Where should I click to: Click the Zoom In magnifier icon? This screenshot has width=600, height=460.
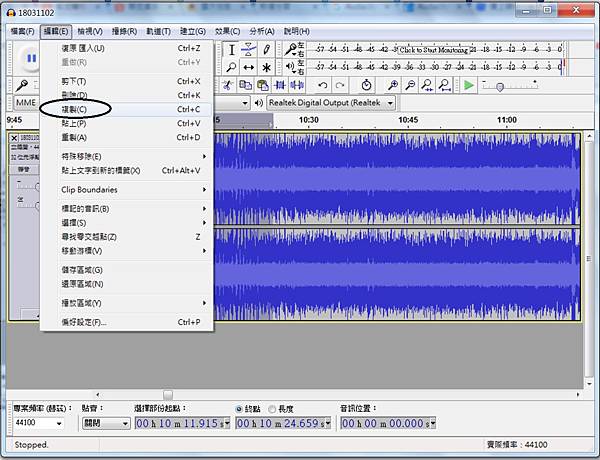(394, 86)
